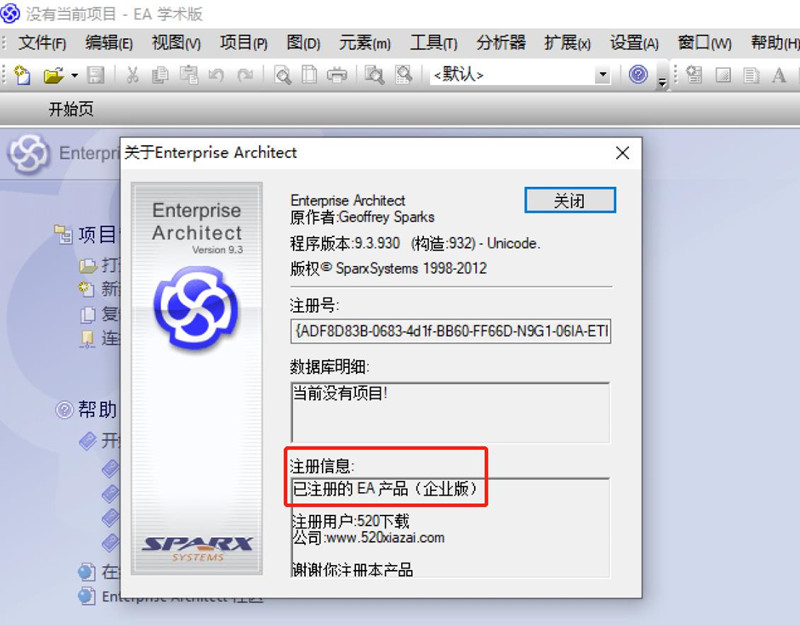Viewport: 800px width, 625px height.
Task: Open the 工具(T) menu
Action: 433,43
